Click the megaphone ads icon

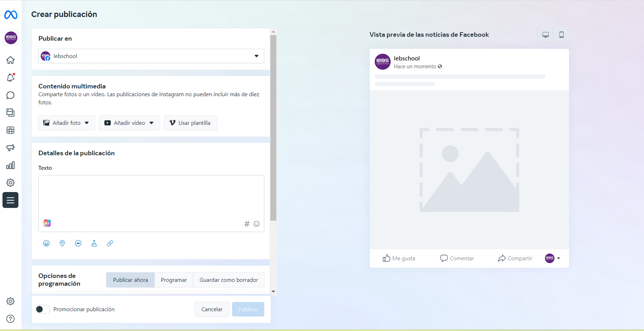click(11, 148)
